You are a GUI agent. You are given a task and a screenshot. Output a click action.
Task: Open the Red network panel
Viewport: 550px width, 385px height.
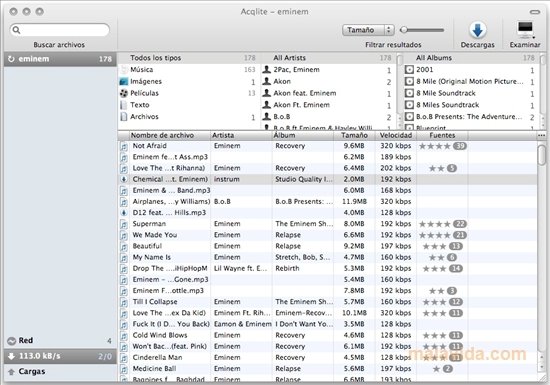tap(60, 341)
